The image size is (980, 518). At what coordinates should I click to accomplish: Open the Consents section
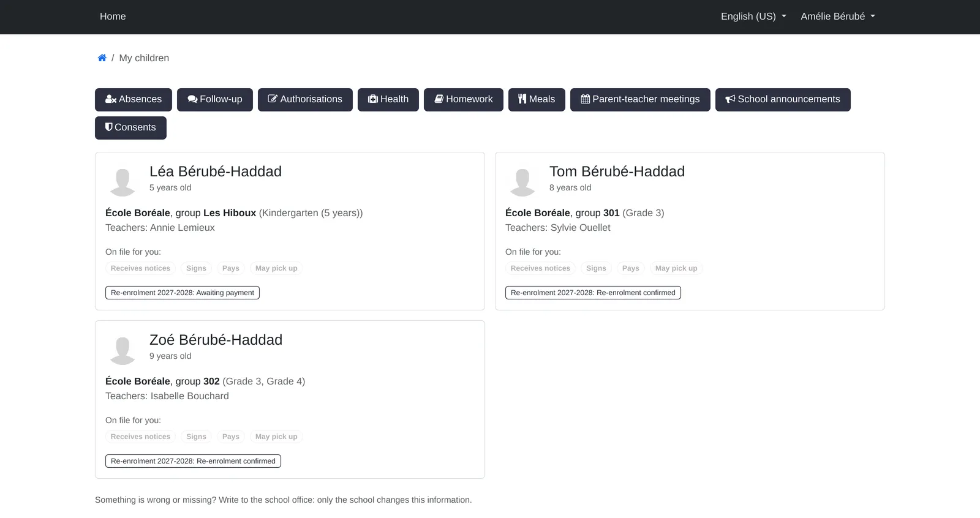click(130, 128)
